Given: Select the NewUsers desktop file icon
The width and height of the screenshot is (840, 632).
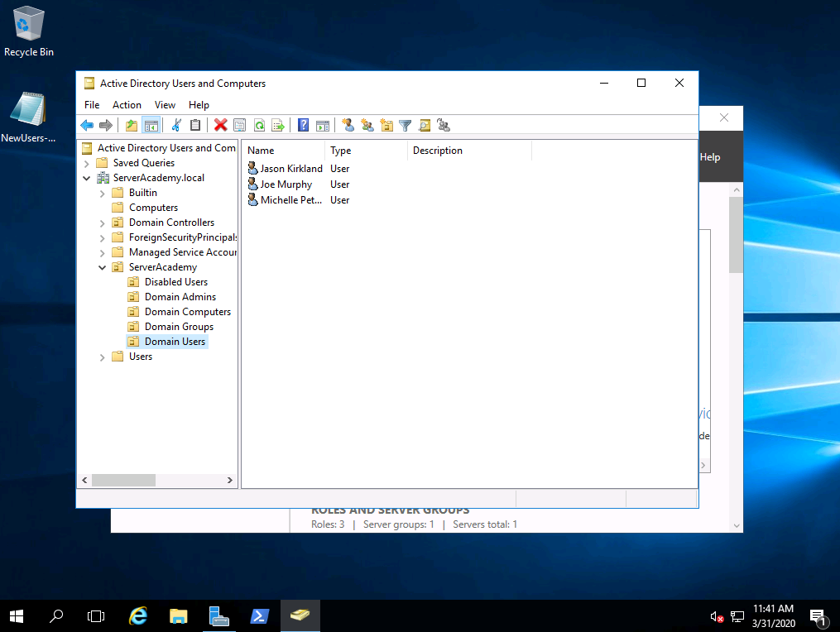Looking at the screenshot, I should [x=28, y=117].
